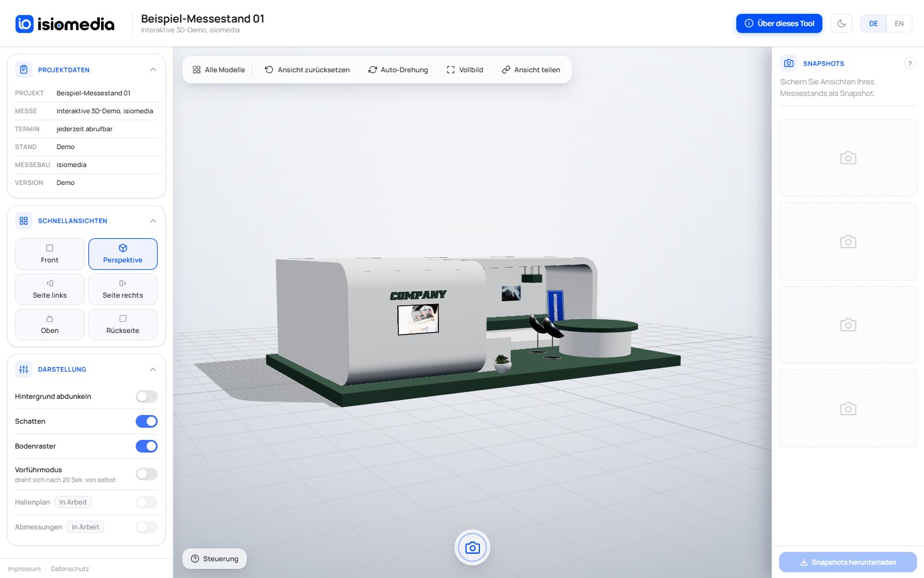Switch to Seite links view
The height and width of the screenshot is (578, 924).
[x=50, y=289]
